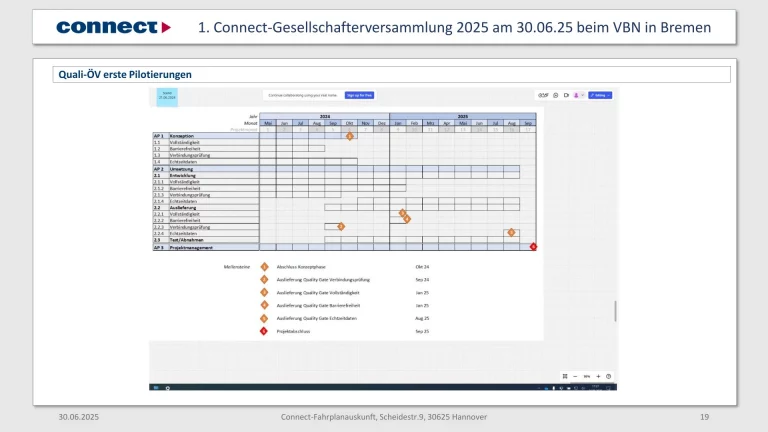The width and height of the screenshot is (768, 432).
Task: Click legend diamond beside Quality Gate Vollständigkeit
Action: click(264, 292)
